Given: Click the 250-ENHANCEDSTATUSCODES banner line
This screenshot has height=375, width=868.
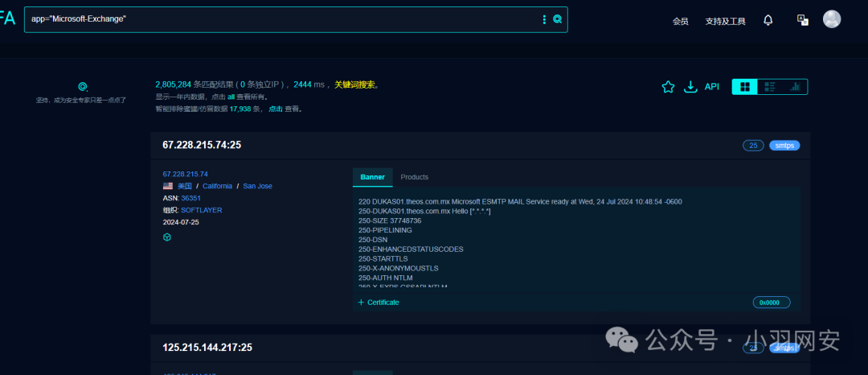Looking at the screenshot, I should point(411,249).
